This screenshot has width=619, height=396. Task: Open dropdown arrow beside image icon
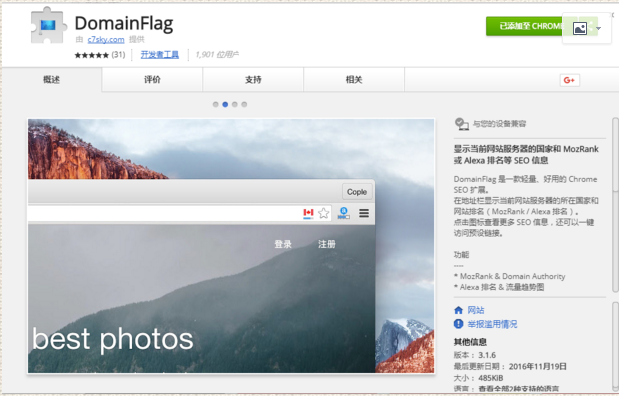tap(598, 28)
